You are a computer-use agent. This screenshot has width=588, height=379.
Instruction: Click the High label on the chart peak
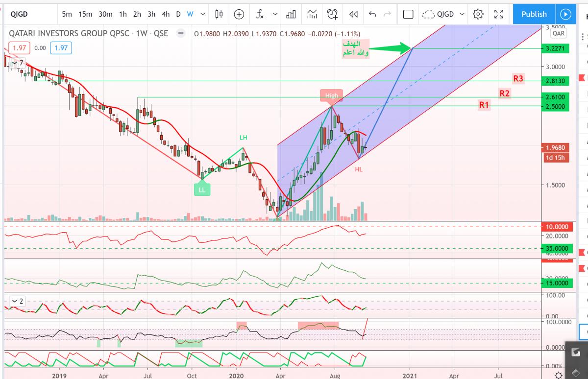tap(331, 95)
